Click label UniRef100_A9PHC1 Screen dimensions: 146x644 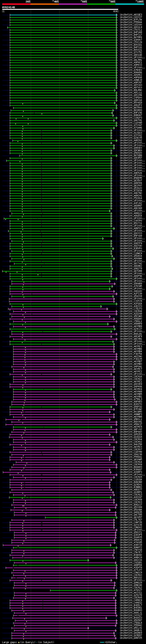pos(131,63)
